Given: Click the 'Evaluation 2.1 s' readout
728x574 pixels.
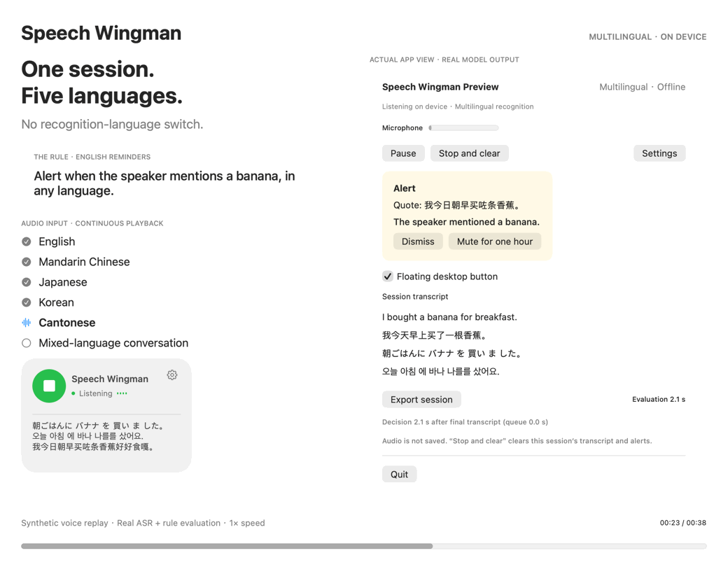Looking at the screenshot, I should click(659, 400).
